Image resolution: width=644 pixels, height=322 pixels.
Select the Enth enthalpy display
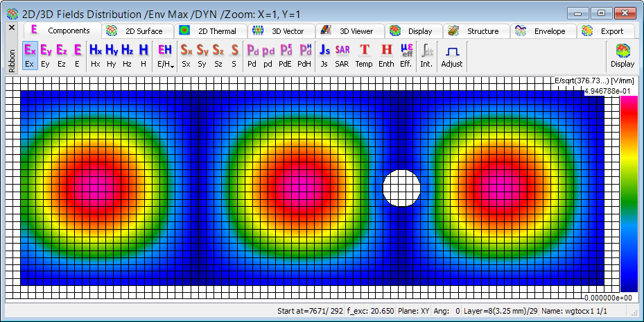point(386,56)
